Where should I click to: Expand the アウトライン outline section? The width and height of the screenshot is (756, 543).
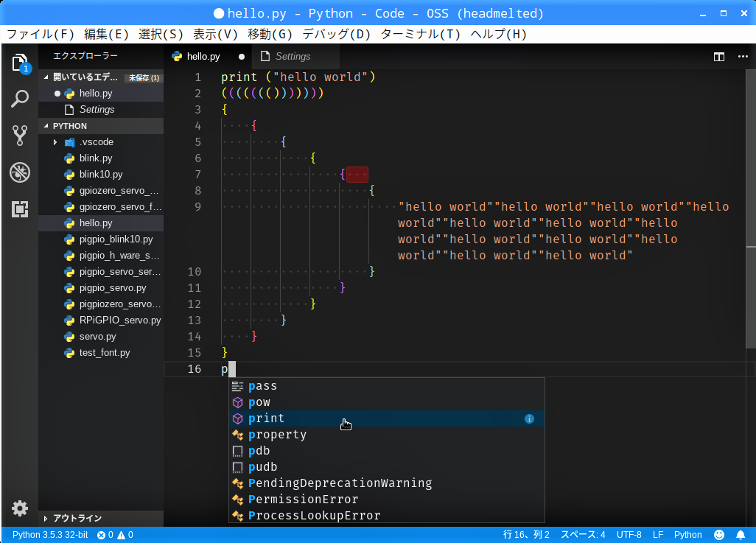tap(46, 519)
